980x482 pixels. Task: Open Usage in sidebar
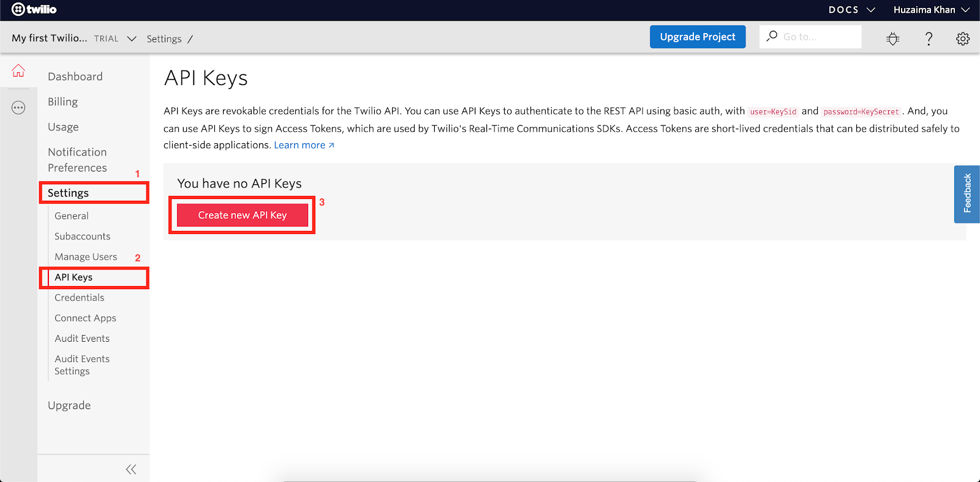63,127
